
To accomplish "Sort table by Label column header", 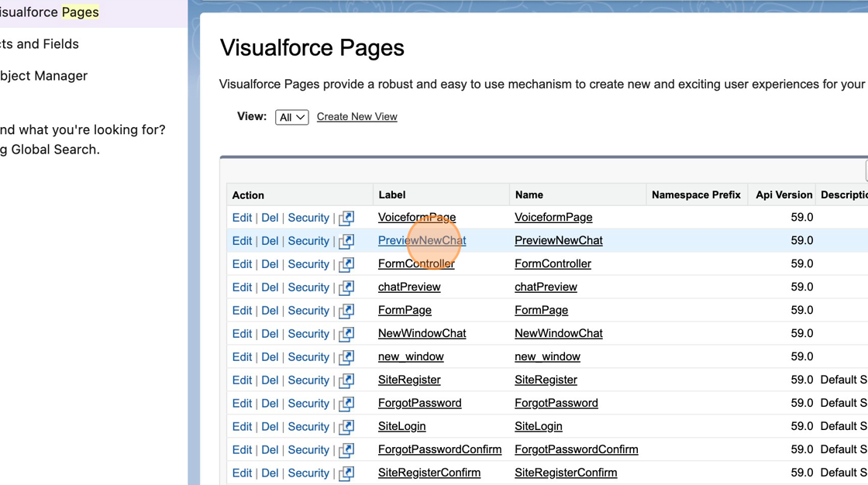I will point(392,195).
